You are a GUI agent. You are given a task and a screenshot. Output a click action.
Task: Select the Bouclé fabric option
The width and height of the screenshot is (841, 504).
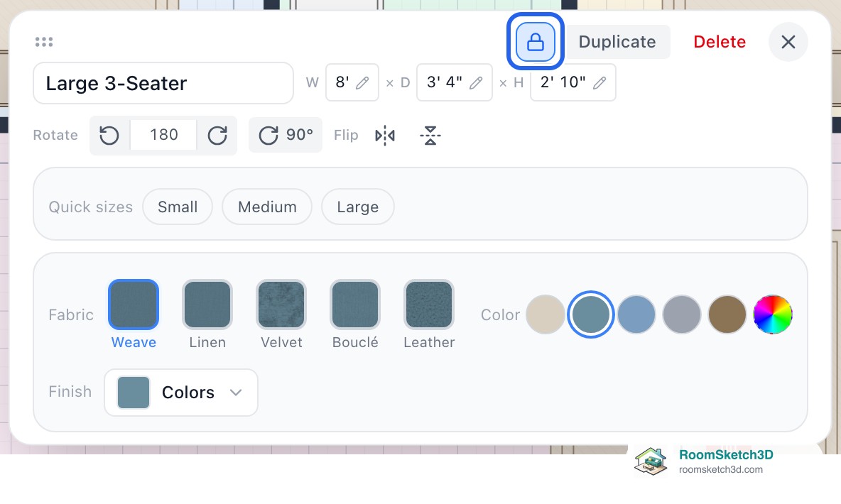355,305
